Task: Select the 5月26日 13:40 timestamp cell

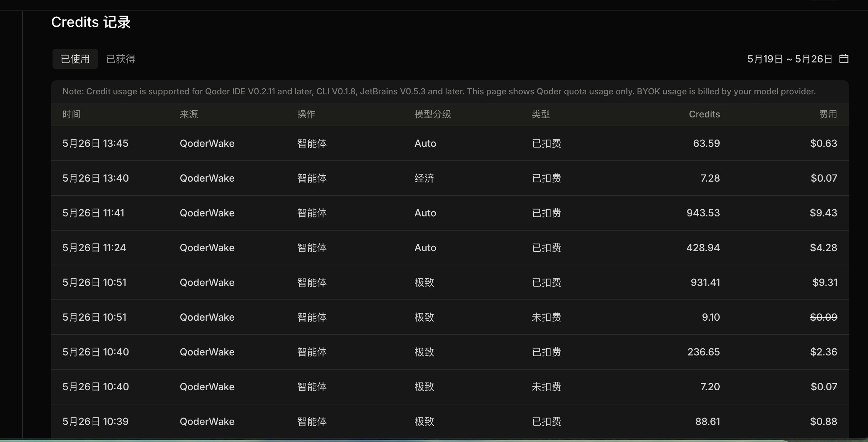Action: 96,178
